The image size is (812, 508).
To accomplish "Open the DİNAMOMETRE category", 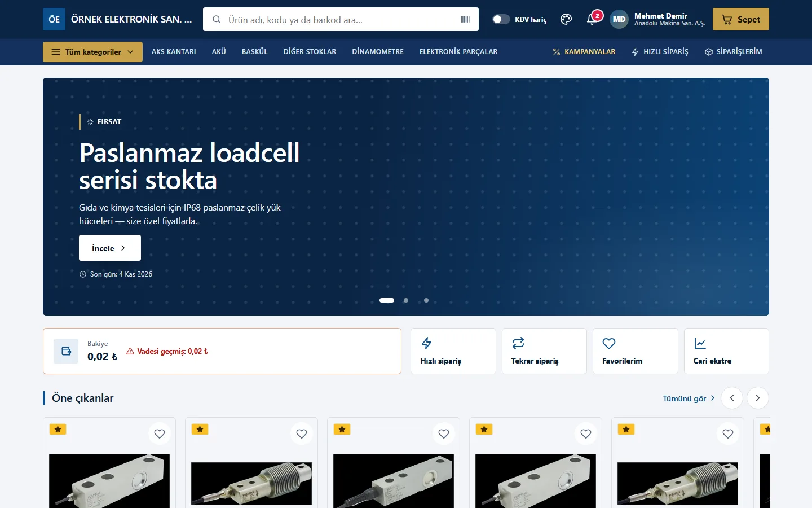I will (378, 52).
